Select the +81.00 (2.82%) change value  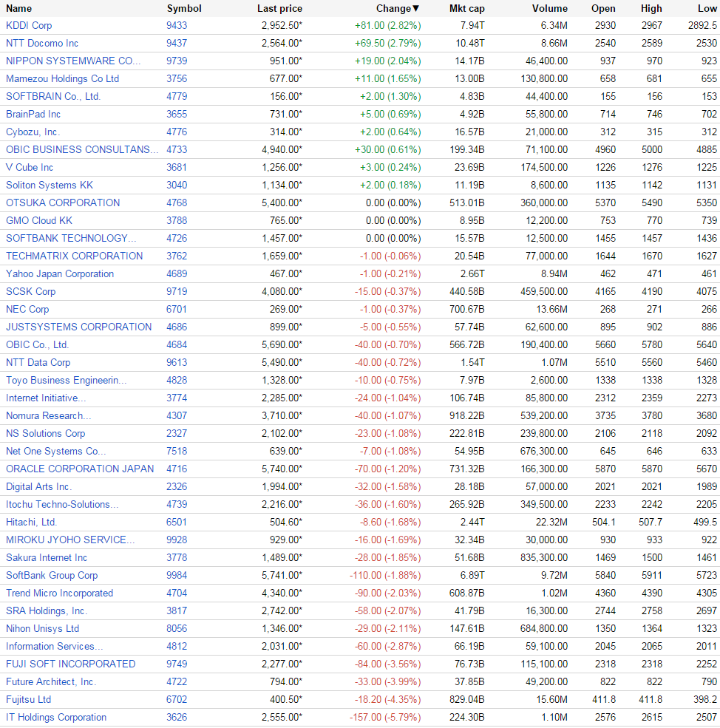pos(388,26)
